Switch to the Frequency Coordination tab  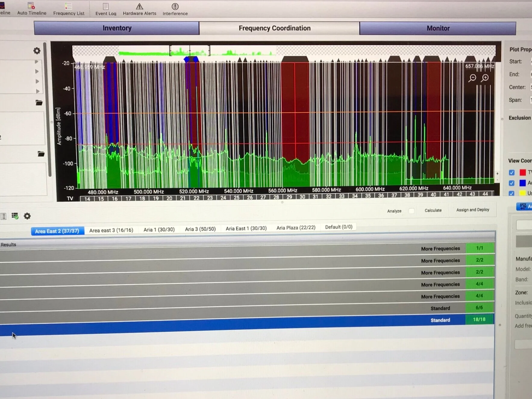click(x=279, y=28)
